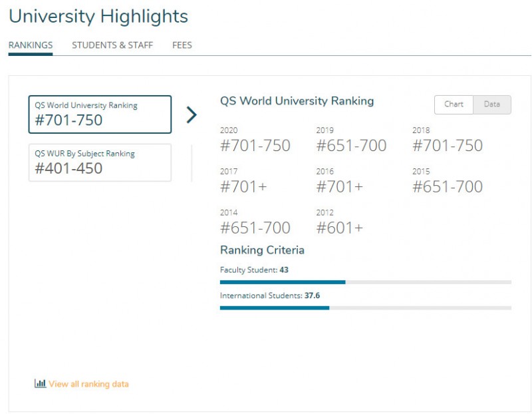
Task: Click the International Students progress bar
Action: click(x=365, y=308)
